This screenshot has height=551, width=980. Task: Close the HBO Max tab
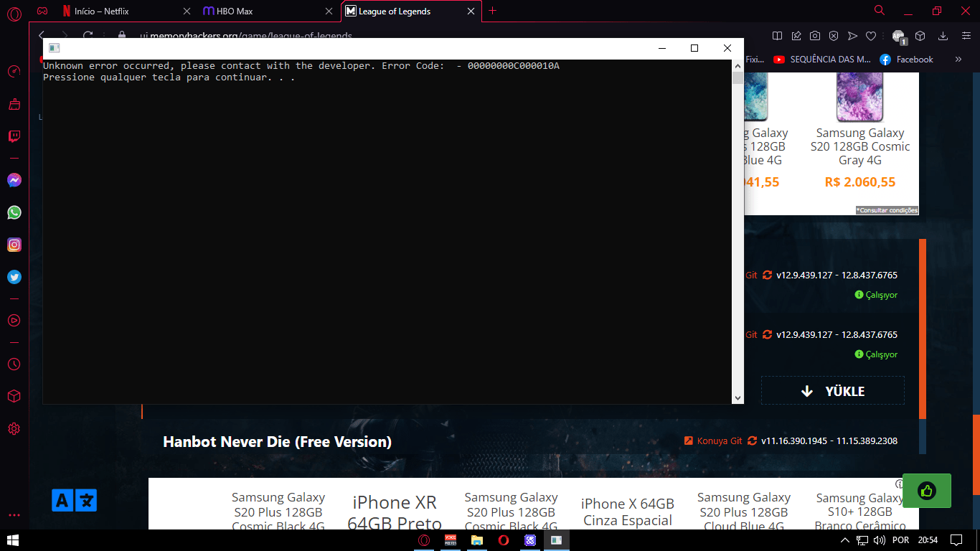pos(329,11)
